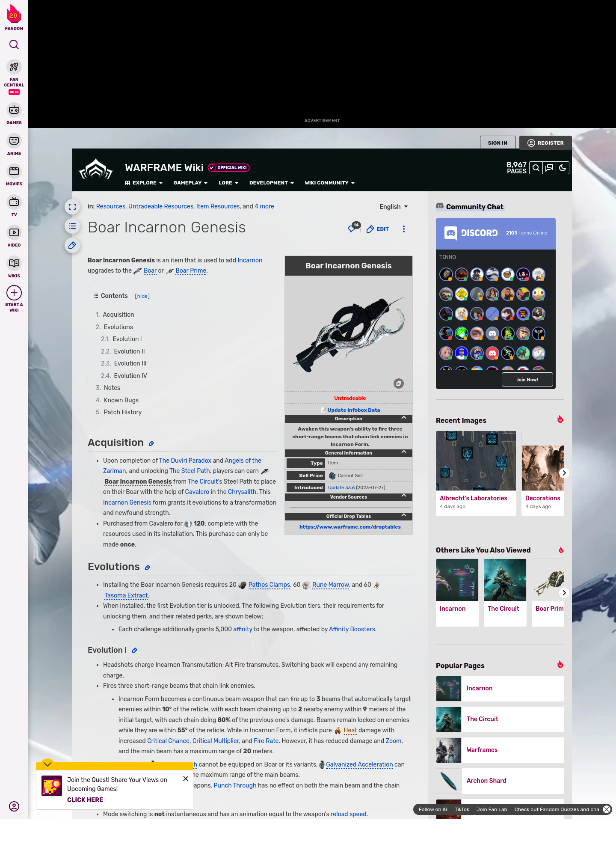This screenshot has width=616, height=856.
Task: Open the Anime sidebar icon
Action: coord(14,141)
